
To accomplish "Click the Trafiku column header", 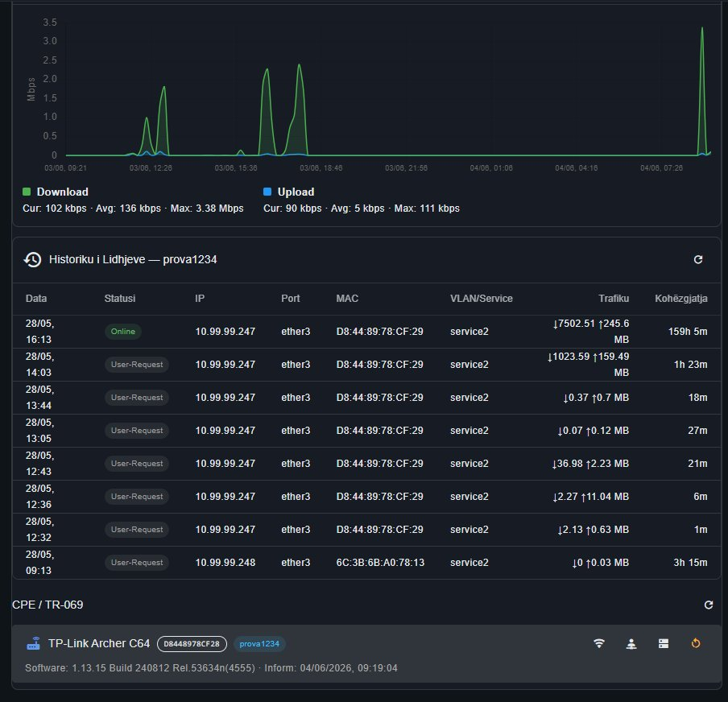I will click(x=614, y=299).
